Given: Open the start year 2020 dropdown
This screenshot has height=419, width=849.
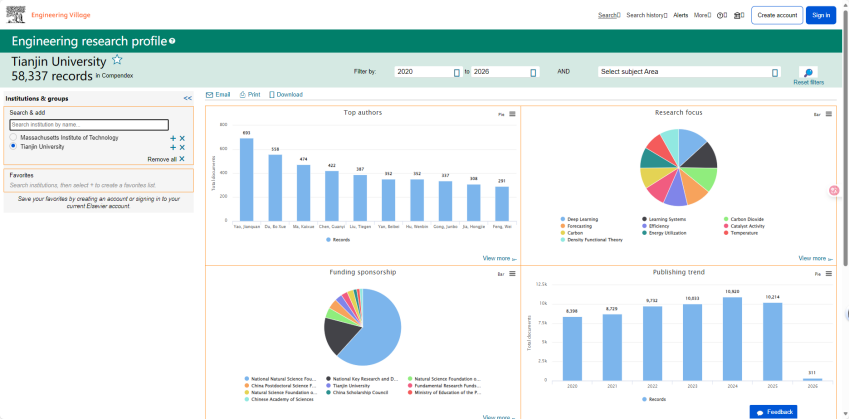Looking at the screenshot, I should coord(428,72).
